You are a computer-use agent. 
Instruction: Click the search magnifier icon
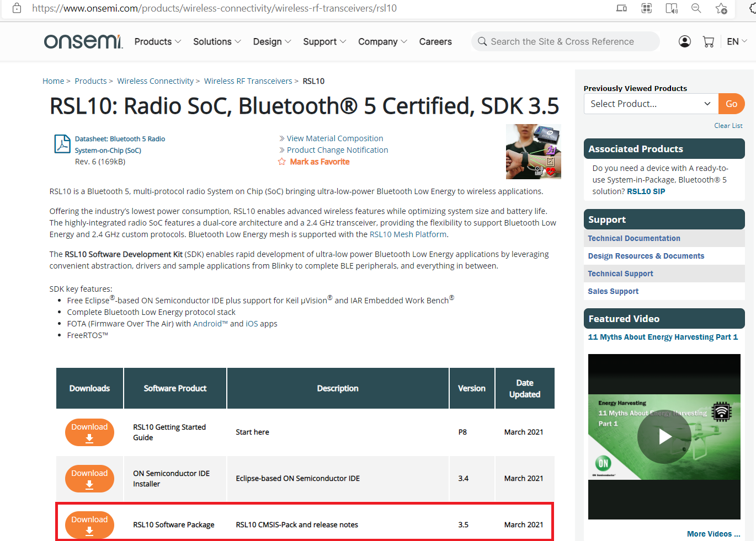pos(482,41)
